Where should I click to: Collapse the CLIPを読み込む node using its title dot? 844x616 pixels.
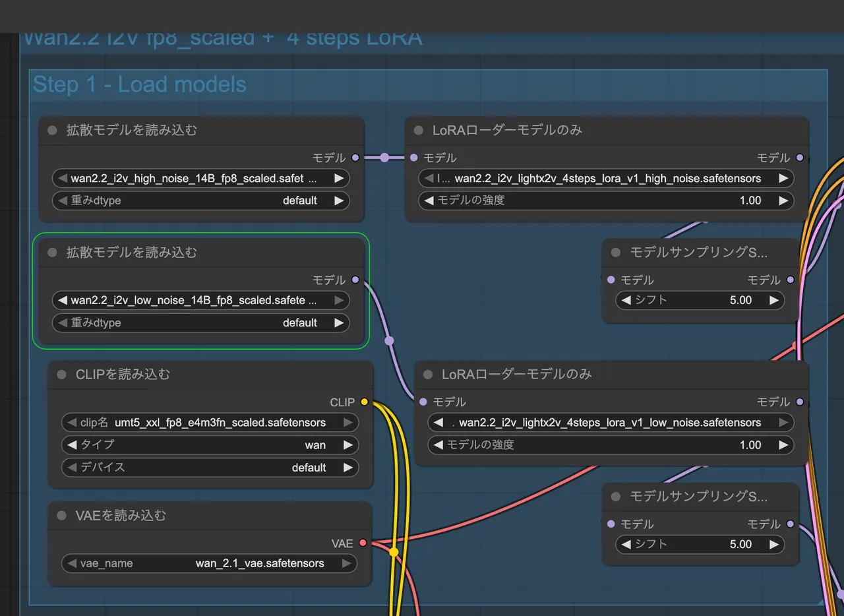coord(62,375)
